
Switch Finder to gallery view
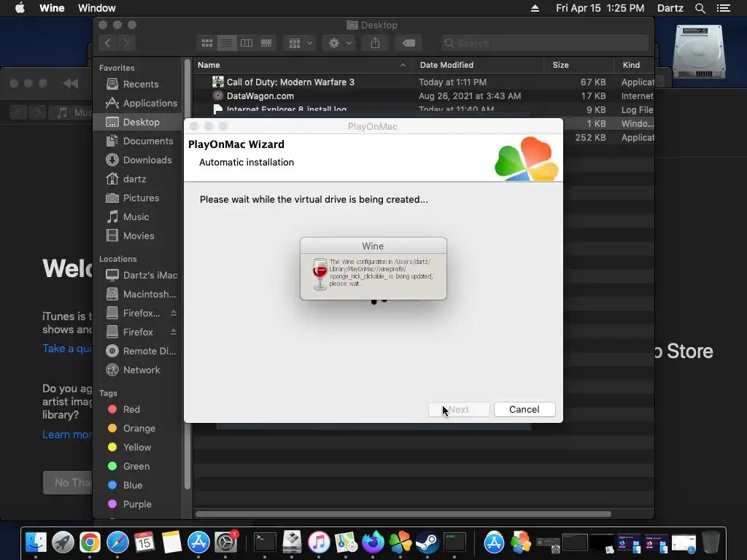[x=266, y=43]
